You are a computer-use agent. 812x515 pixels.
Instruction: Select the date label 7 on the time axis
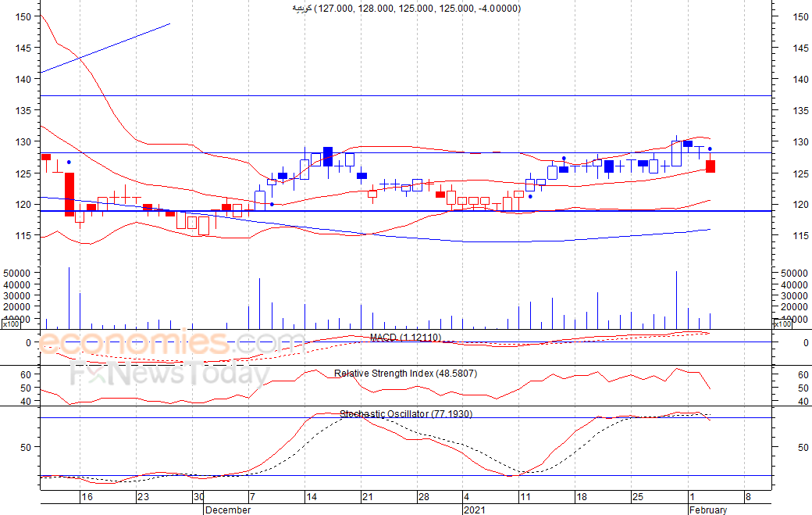[252, 497]
